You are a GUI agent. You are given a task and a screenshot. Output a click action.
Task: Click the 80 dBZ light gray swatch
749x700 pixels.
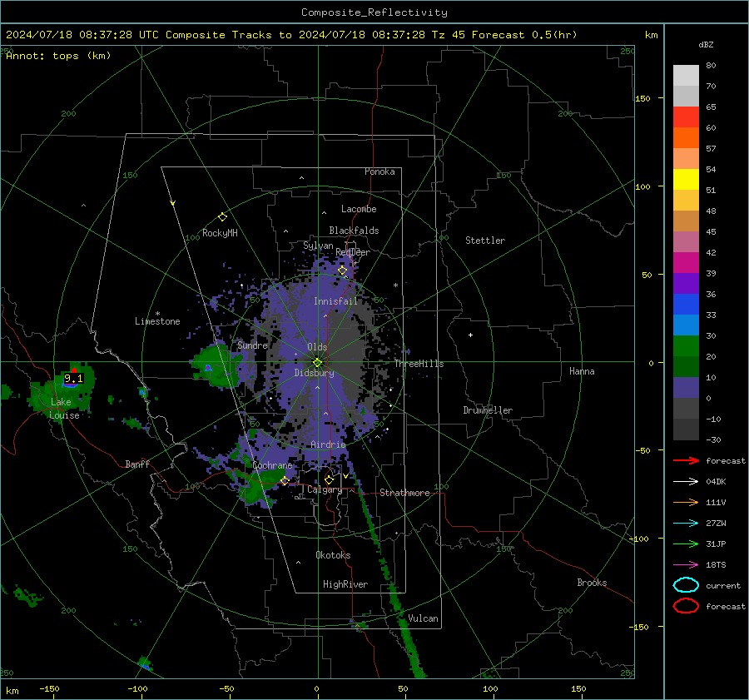[686, 75]
